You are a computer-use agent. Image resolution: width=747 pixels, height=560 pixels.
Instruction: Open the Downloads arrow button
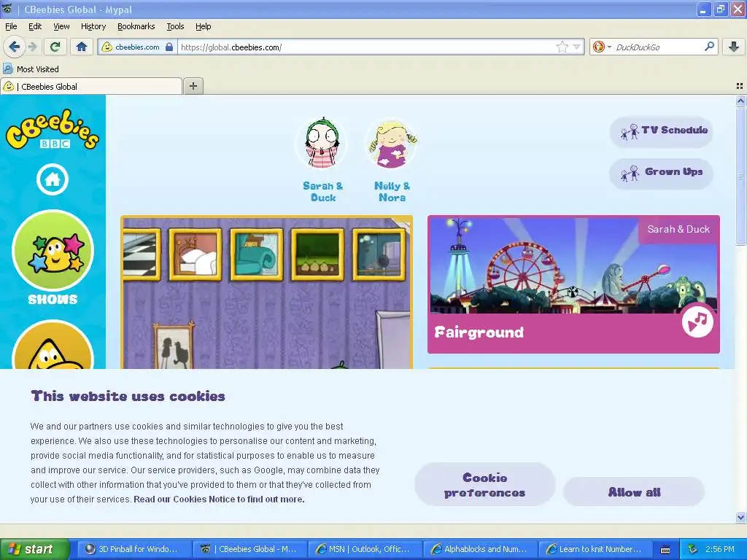pyautogui.click(x=734, y=47)
